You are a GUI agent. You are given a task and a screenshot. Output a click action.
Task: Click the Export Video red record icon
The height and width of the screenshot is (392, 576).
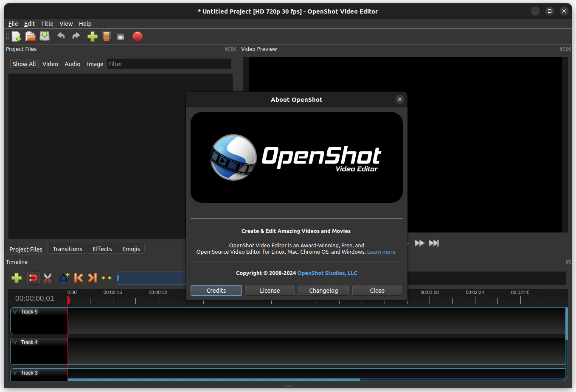point(138,36)
